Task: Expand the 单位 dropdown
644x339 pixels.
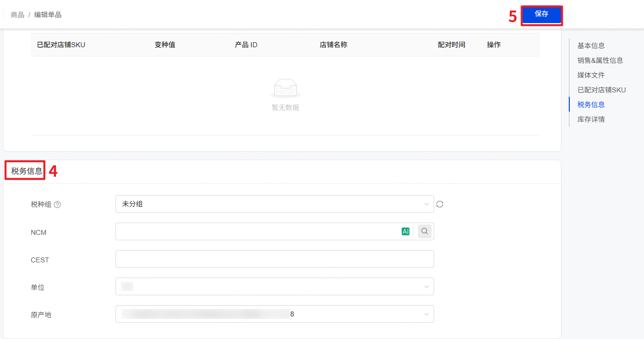Action: (x=274, y=286)
